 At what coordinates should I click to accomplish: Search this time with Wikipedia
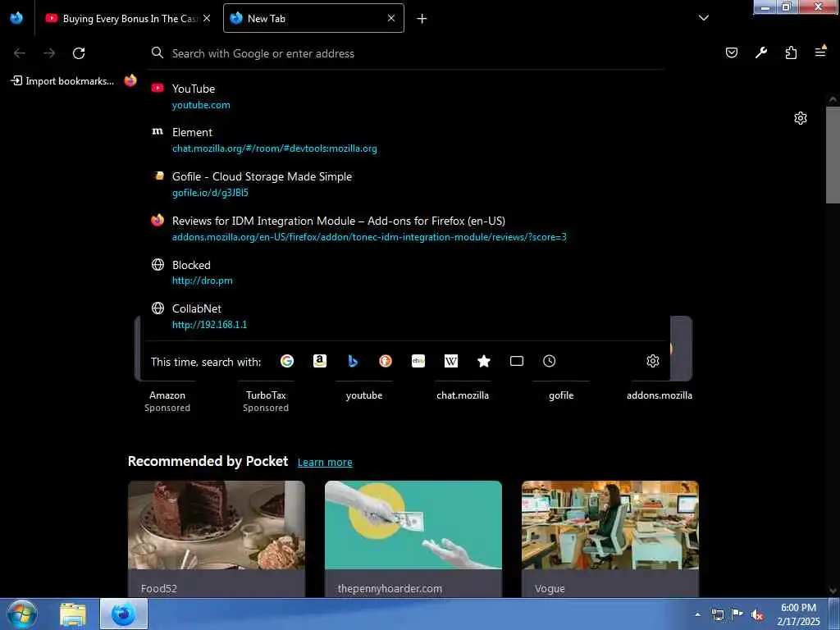[451, 361]
